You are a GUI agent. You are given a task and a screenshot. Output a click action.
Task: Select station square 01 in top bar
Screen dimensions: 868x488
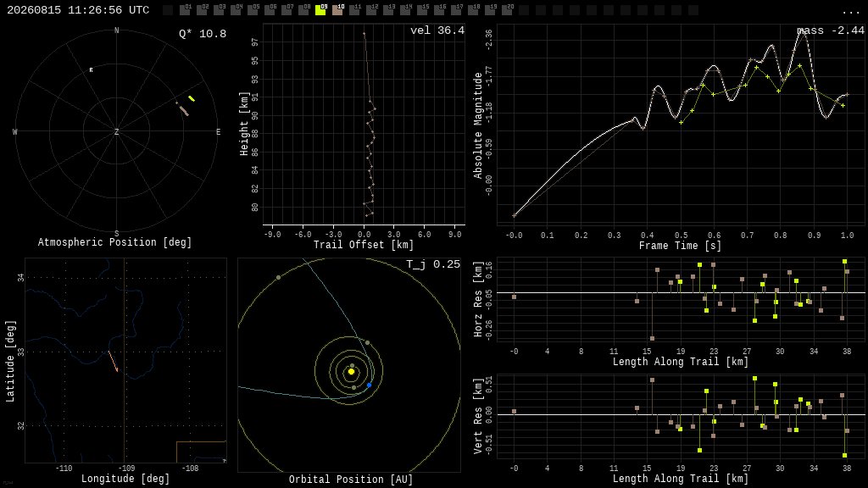click(x=185, y=10)
